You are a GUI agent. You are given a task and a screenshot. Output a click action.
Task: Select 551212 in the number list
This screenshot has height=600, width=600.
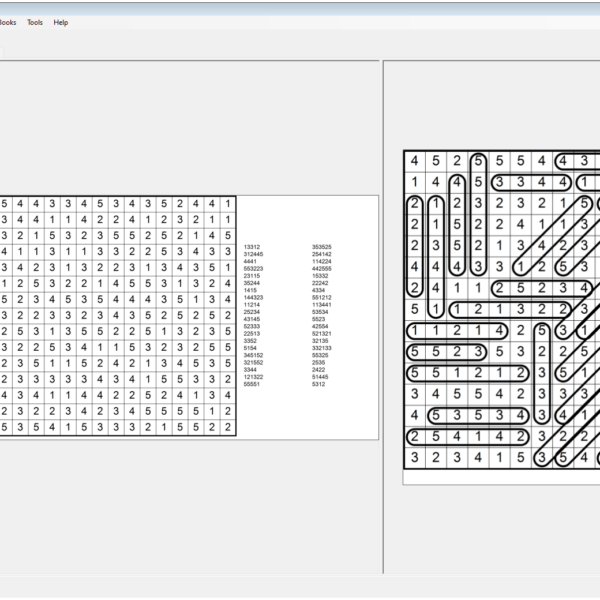322,297
